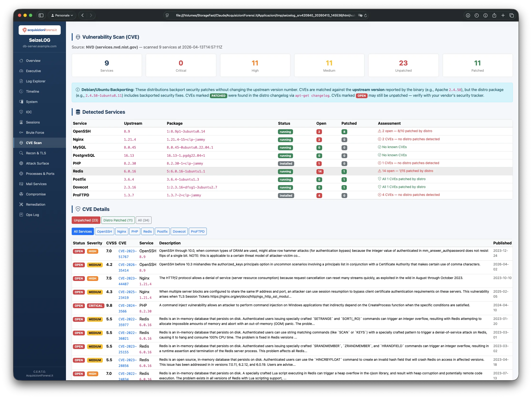
Task: Switch to the All (34) CVE view
Action: (x=143, y=220)
